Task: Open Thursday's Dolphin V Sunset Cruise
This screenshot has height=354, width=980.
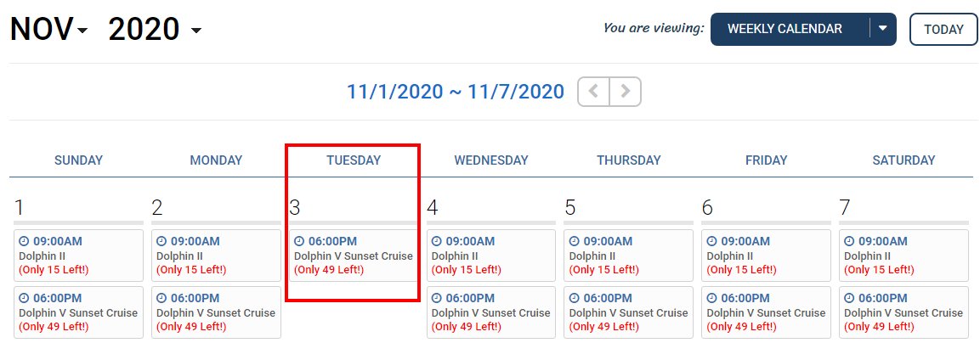Action: [629, 312]
